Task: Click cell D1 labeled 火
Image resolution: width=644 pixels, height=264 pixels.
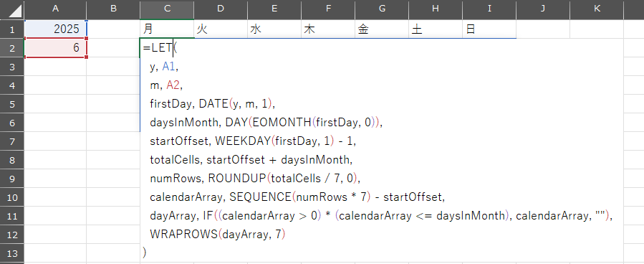Action: point(221,29)
